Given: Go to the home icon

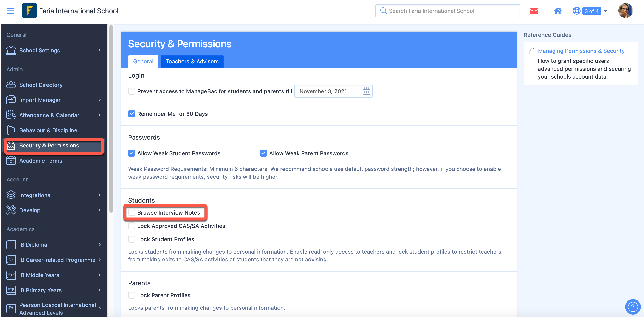Looking at the screenshot, I should pos(558,11).
